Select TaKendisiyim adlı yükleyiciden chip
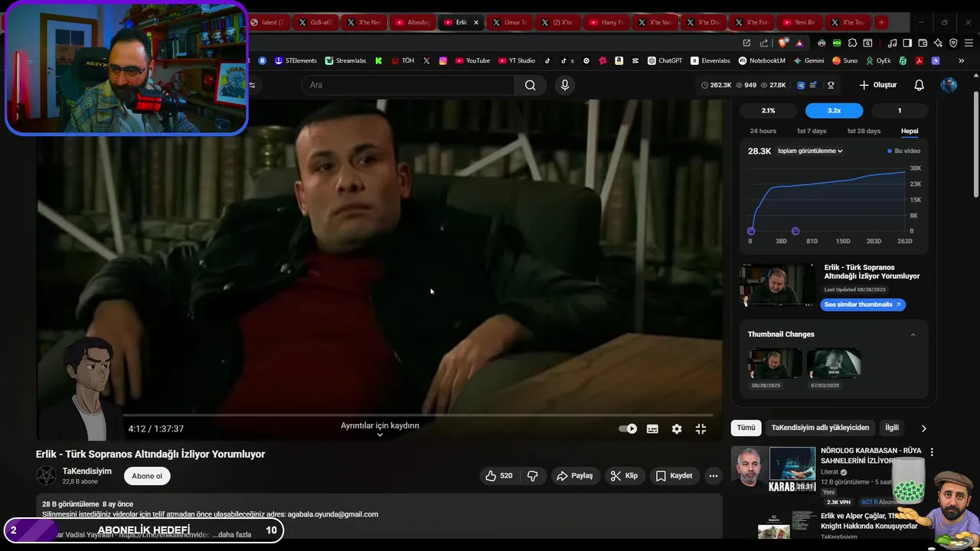 point(820,428)
